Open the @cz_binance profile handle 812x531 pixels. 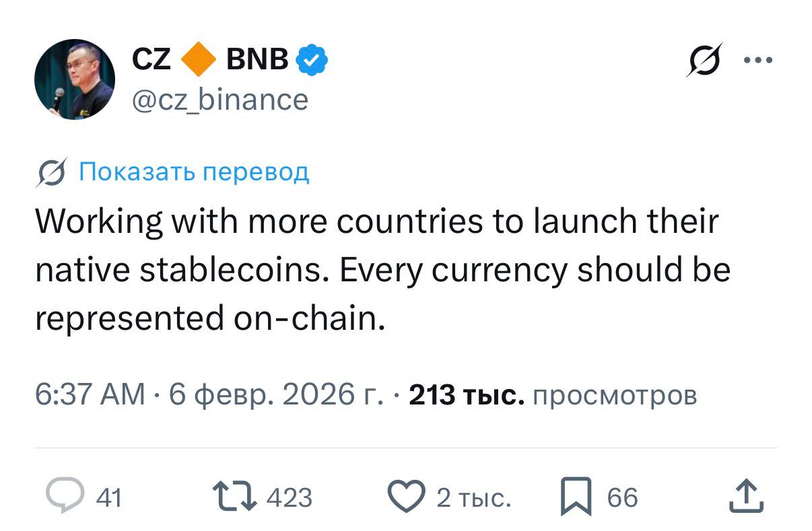pyautogui.click(x=219, y=99)
